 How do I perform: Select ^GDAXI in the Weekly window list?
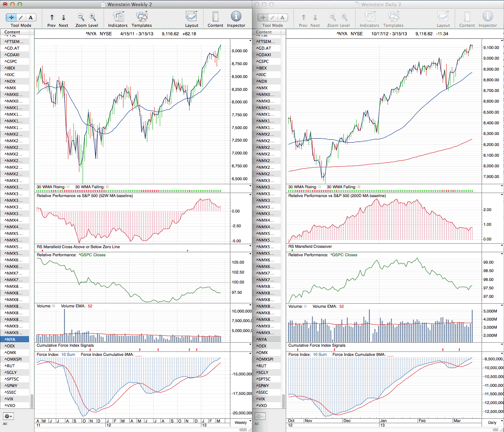click(15, 55)
